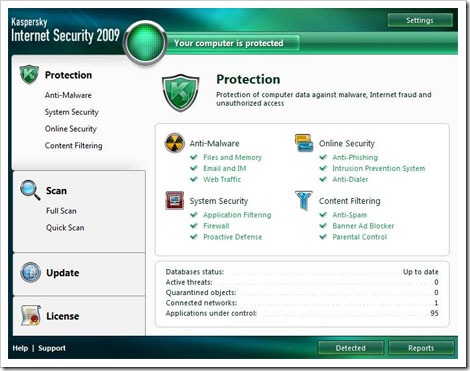This screenshot has width=470, height=371.
Task: Click the Detected button
Action: pyautogui.click(x=351, y=348)
